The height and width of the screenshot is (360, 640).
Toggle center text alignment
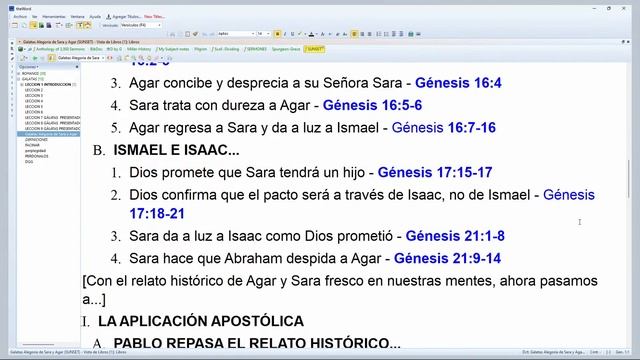click(362, 34)
